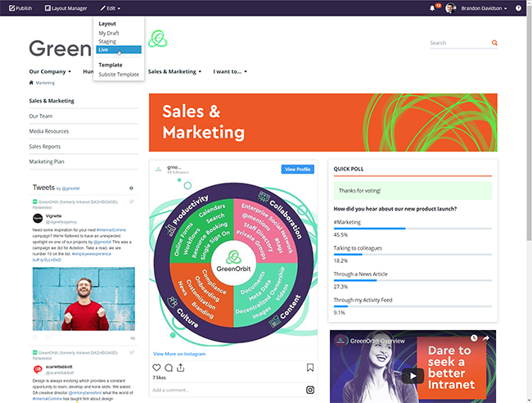Select Staging layout option
Image resolution: width=532 pixels, height=403 pixels.
click(107, 42)
